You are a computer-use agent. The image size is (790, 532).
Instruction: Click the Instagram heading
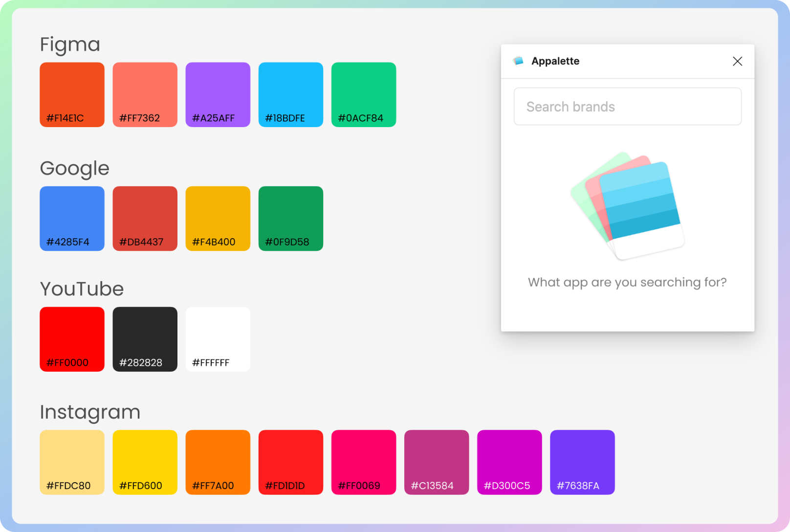tap(90, 413)
